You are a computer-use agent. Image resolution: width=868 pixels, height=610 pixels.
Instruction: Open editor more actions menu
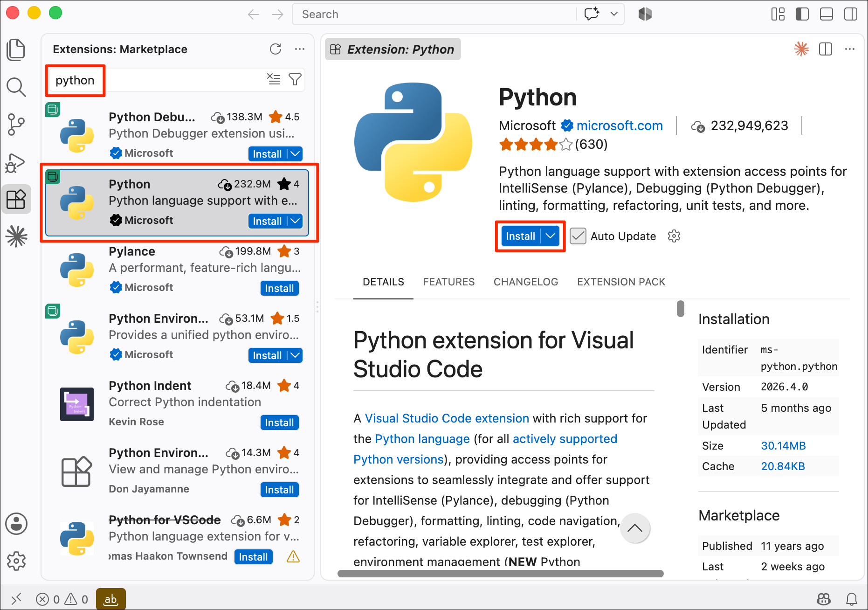(x=850, y=49)
